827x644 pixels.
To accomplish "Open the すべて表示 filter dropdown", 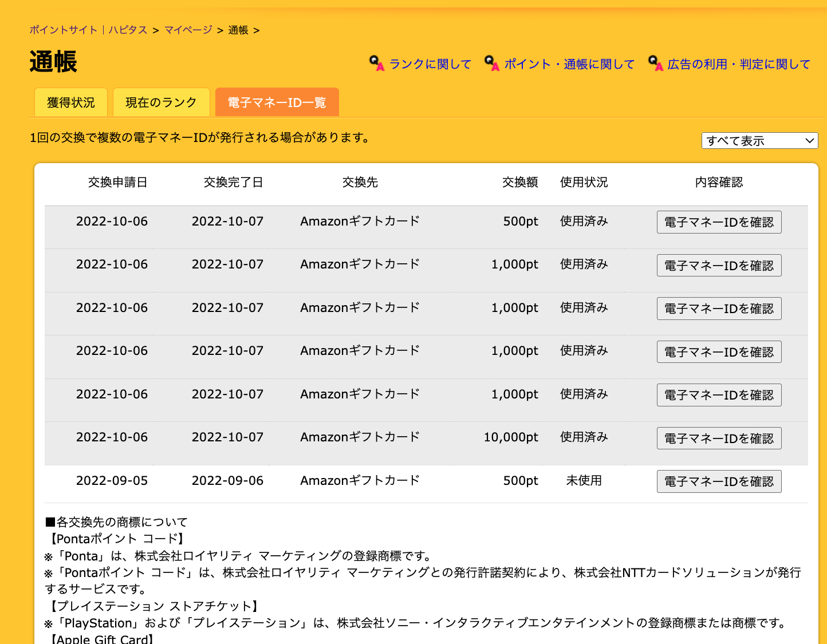I will click(x=759, y=141).
